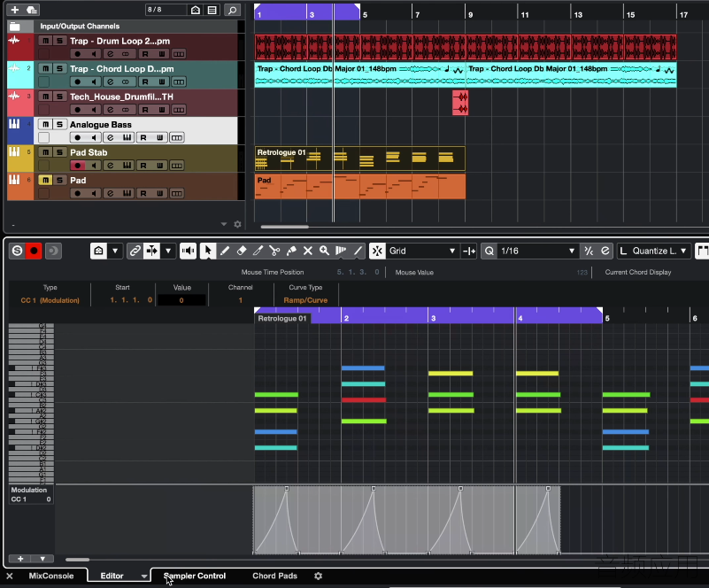
Task: Expand track list bottom dropdown arrow
Action: coord(224,224)
